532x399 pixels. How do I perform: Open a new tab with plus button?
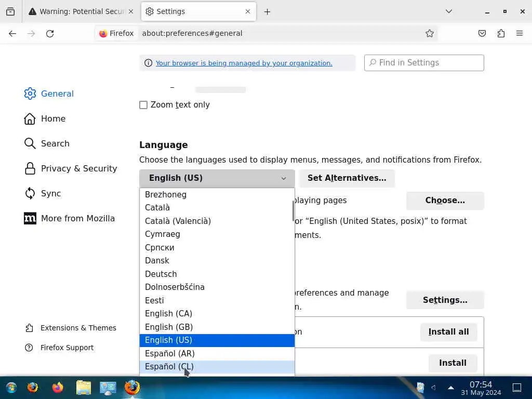point(268,12)
